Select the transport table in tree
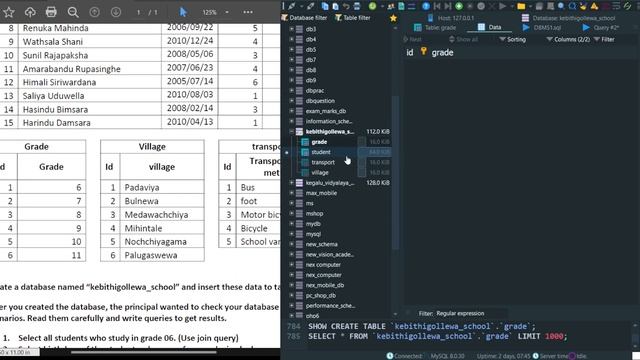Viewport: 640px width, 360px height. point(323,162)
